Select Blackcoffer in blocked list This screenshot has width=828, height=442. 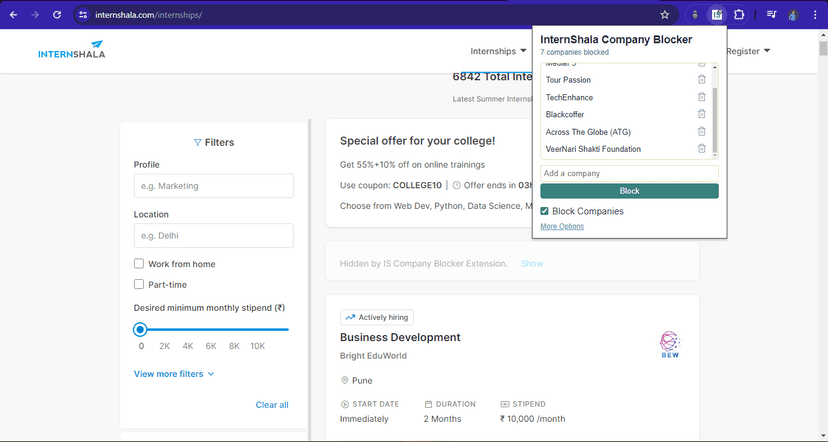click(565, 114)
